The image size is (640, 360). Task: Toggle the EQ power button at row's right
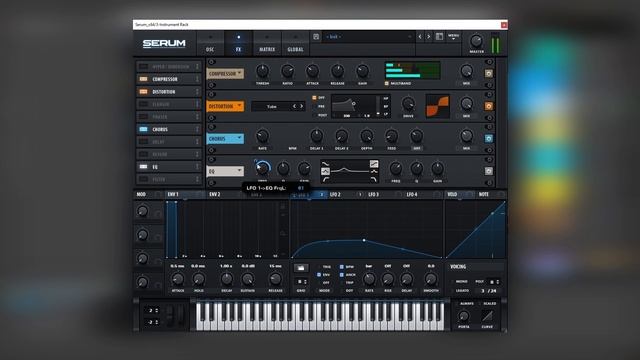(489, 171)
